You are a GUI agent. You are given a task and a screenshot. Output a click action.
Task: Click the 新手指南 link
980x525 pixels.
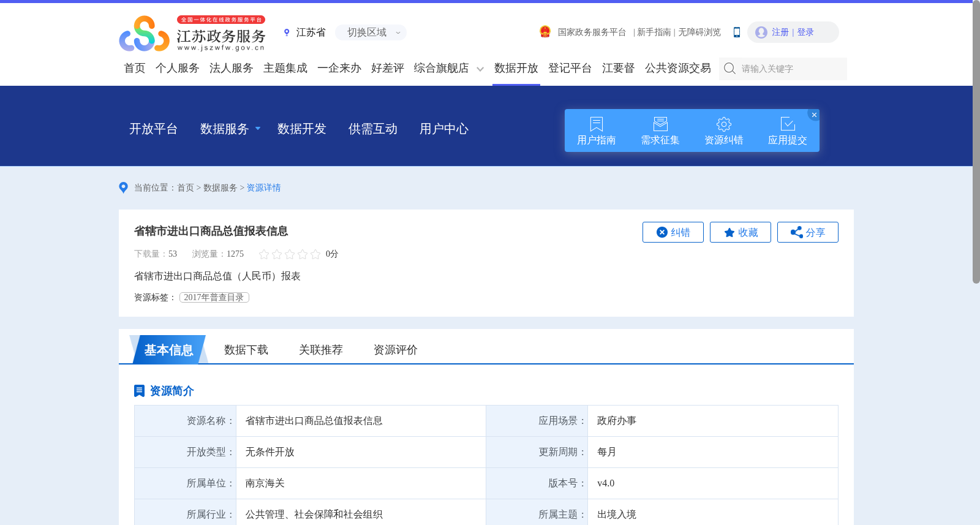point(654,32)
